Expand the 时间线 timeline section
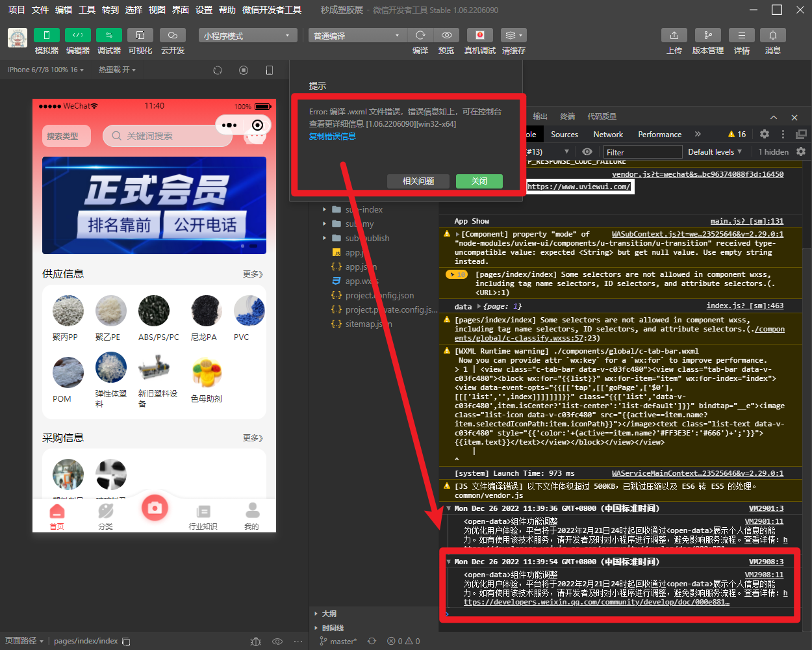Image resolution: width=812 pixels, height=650 pixels. [x=316, y=628]
